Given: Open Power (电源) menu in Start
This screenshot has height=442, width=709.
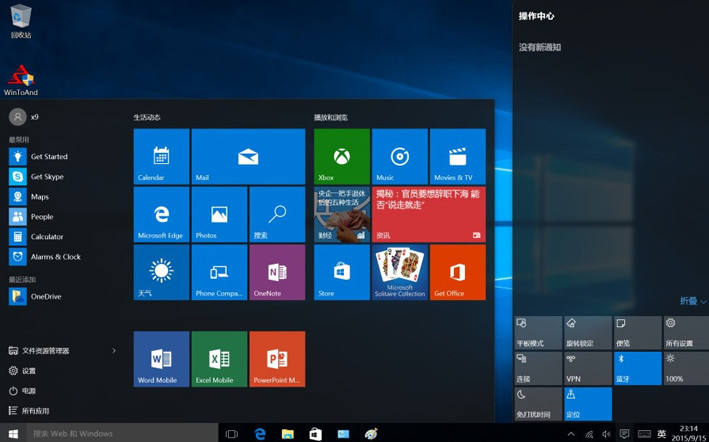Looking at the screenshot, I should [28, 391].
